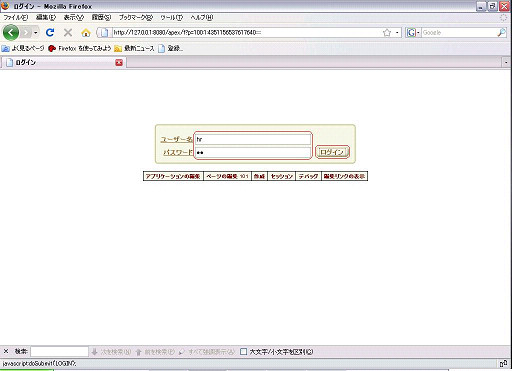Click the 作成 developer link
512x371 pixels.
(x=259, y=176)
